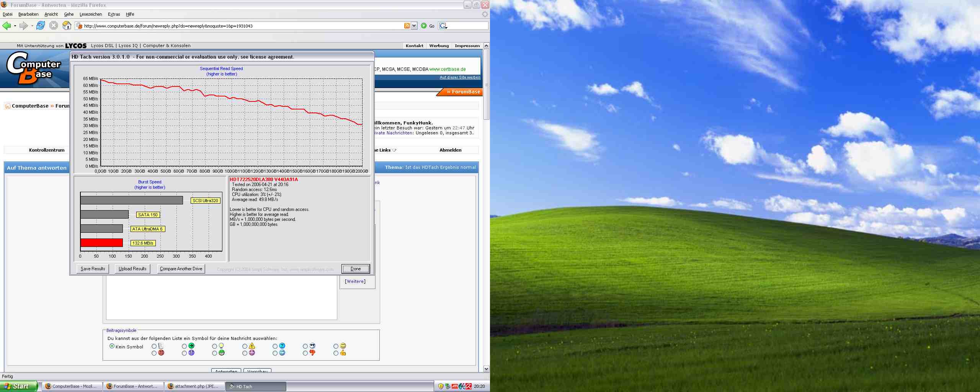Screen dimensions: 980x392
Task: Click the Firefox forward arrow button
Action: pos(23,26)
